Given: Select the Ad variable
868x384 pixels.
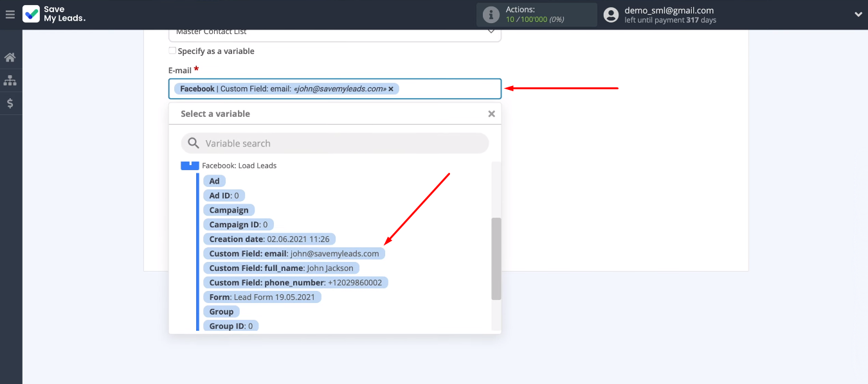Looking at the screenshot, I should tap(214, 181).
